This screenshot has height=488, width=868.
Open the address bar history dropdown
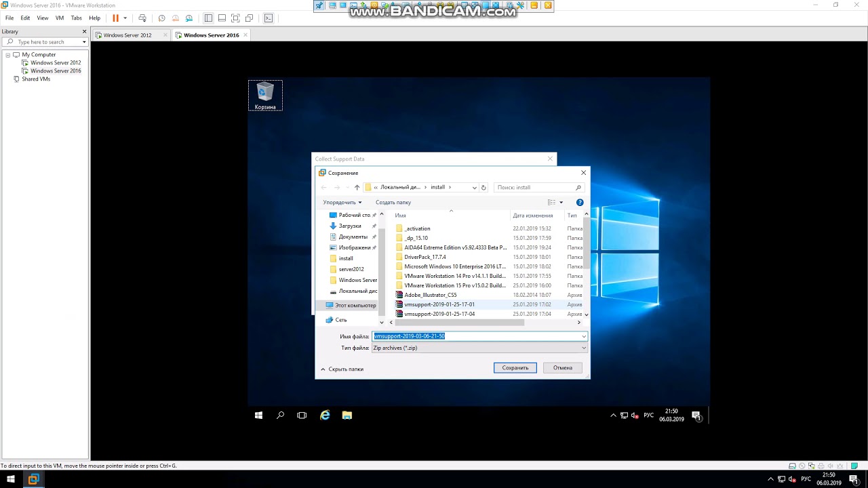click(x=474, y=188)
